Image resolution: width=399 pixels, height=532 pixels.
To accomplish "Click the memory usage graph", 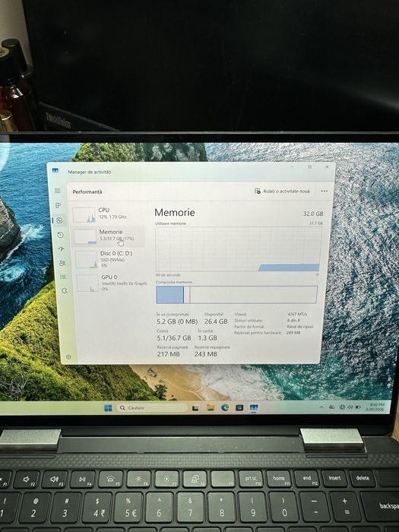I will tap(239, 249).
